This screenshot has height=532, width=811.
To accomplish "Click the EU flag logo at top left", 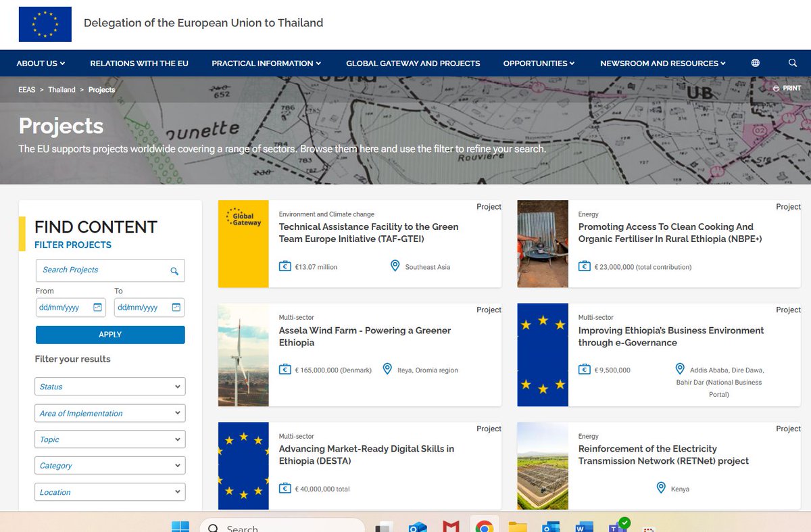I will pos(45,24).
